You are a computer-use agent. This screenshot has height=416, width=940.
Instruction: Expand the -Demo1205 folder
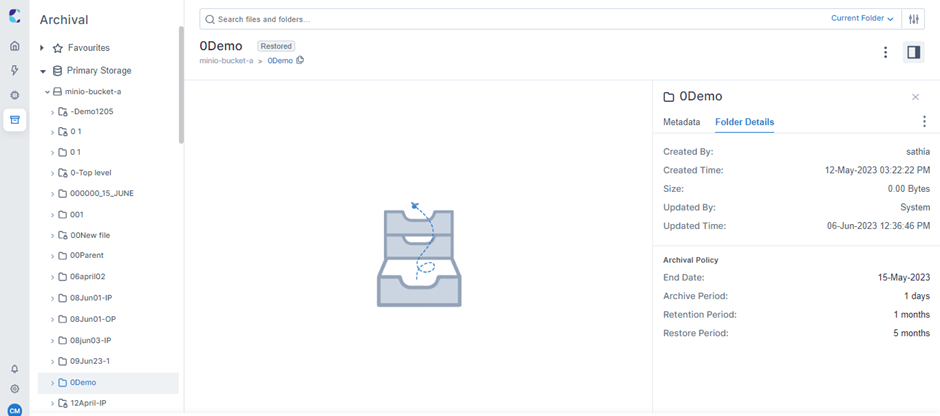pyautogui.click(x=52, y=112)
